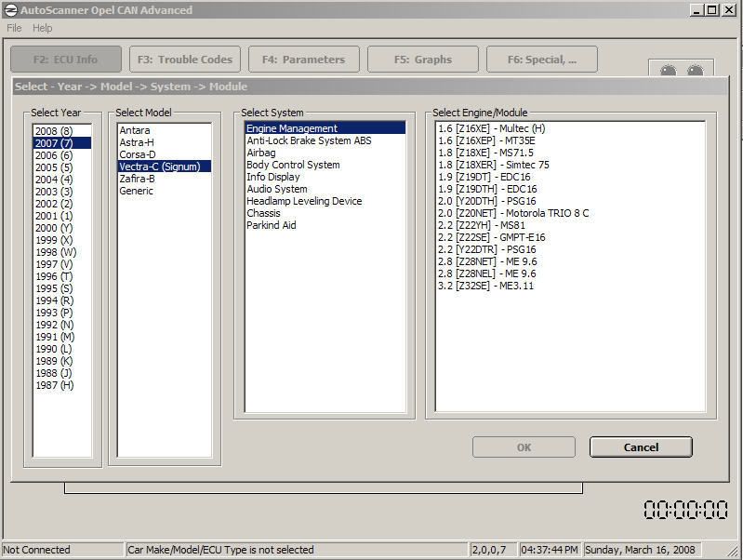Select Info Display system
This screenshot has height=560, width=743.
click(325, 177)
